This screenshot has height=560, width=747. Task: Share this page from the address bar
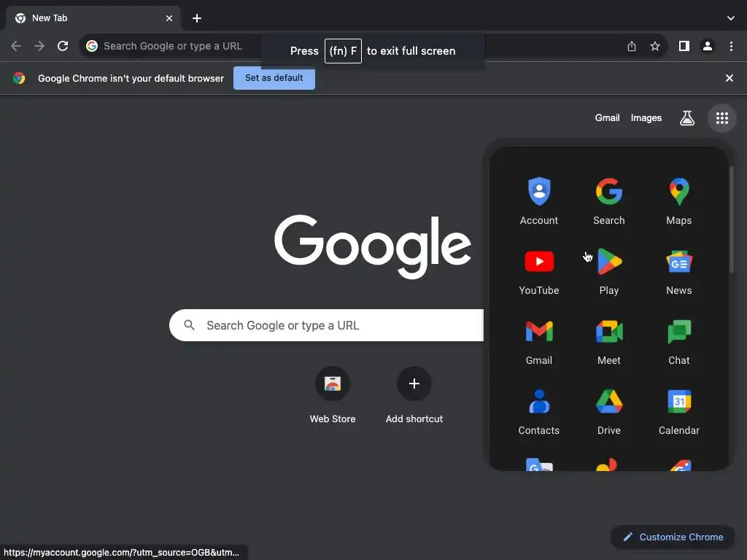click(632, 46)
